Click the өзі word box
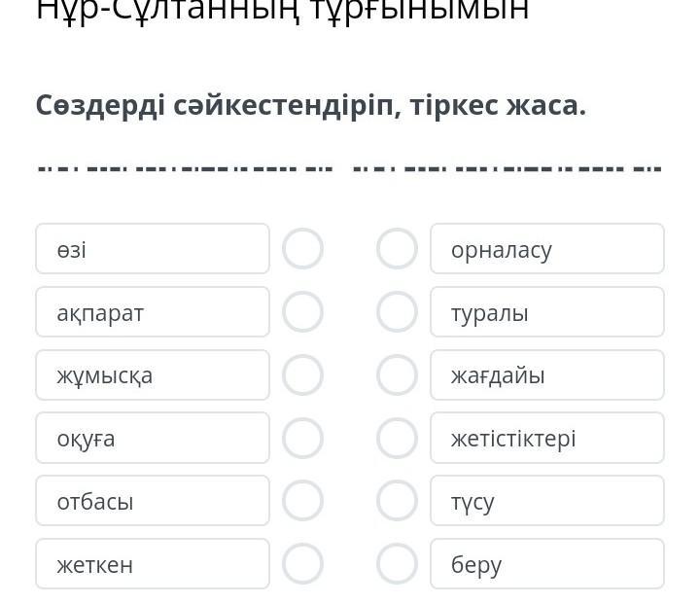The height and width of the screenshot is (604, 700). tap(153, 249)
